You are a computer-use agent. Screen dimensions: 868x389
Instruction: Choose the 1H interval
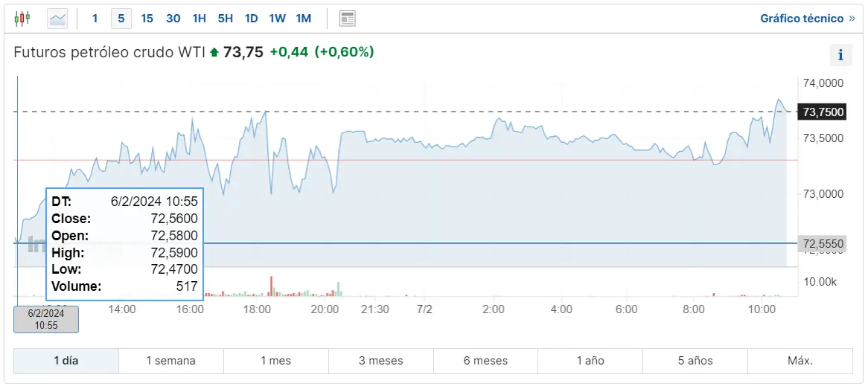(199, 19)
